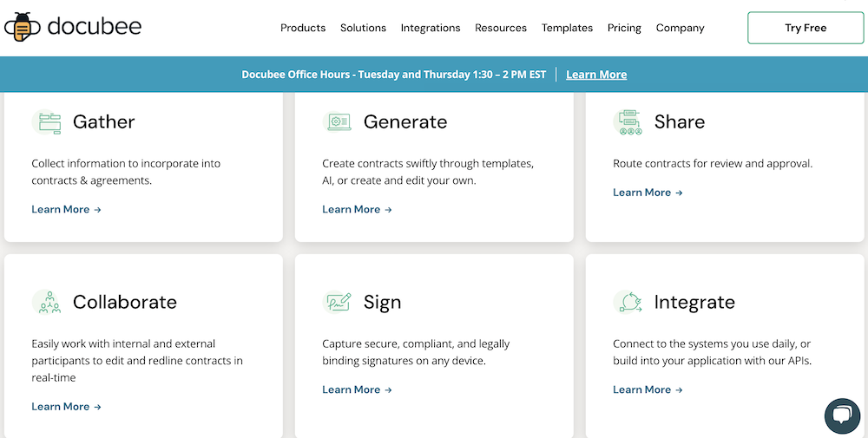Click Learn More under Integrate
Screen dimensions: 868x438
(x=648, y=390)
